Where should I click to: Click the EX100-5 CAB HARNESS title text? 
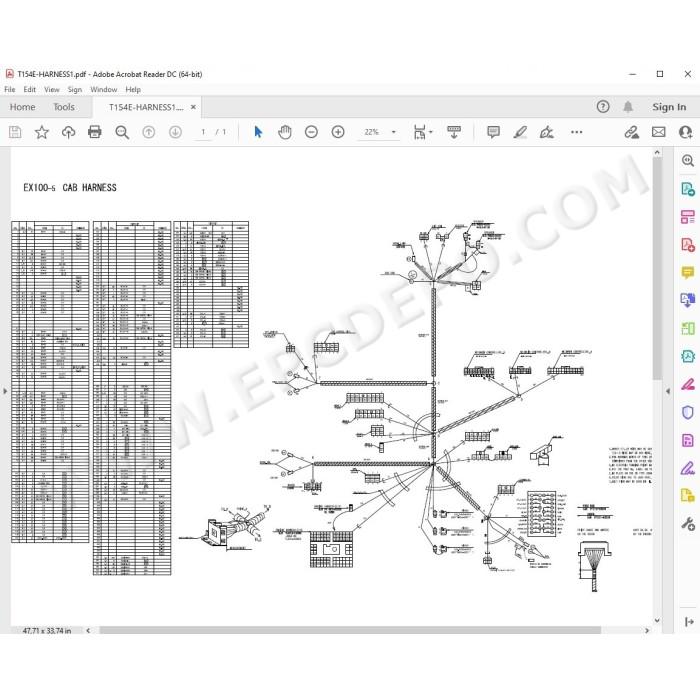tap(70, 188)
